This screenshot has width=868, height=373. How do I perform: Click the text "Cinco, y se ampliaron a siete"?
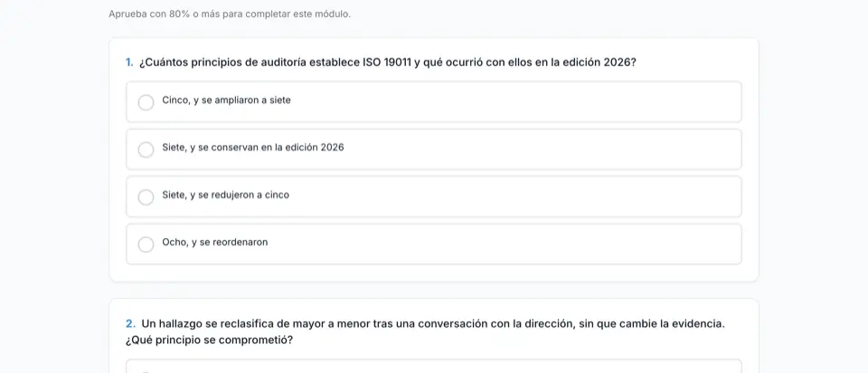[226, 100]
